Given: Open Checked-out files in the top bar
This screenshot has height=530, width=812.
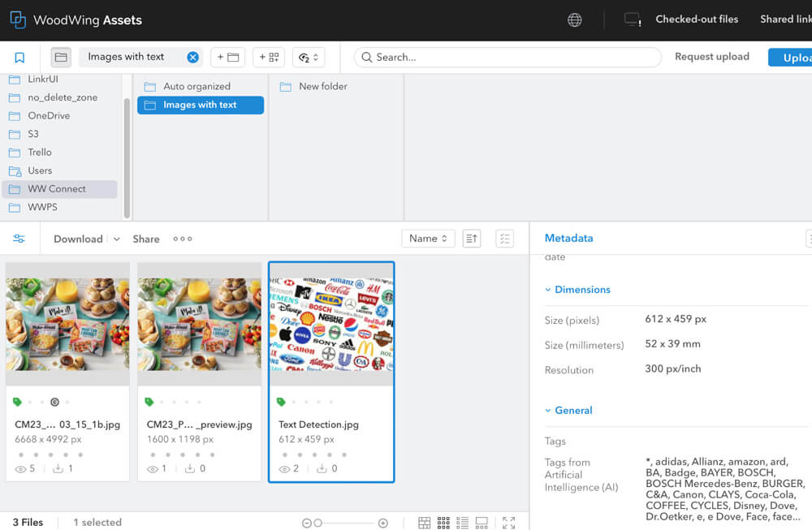Looking at the screenshot, I should [x=697, y=19].
